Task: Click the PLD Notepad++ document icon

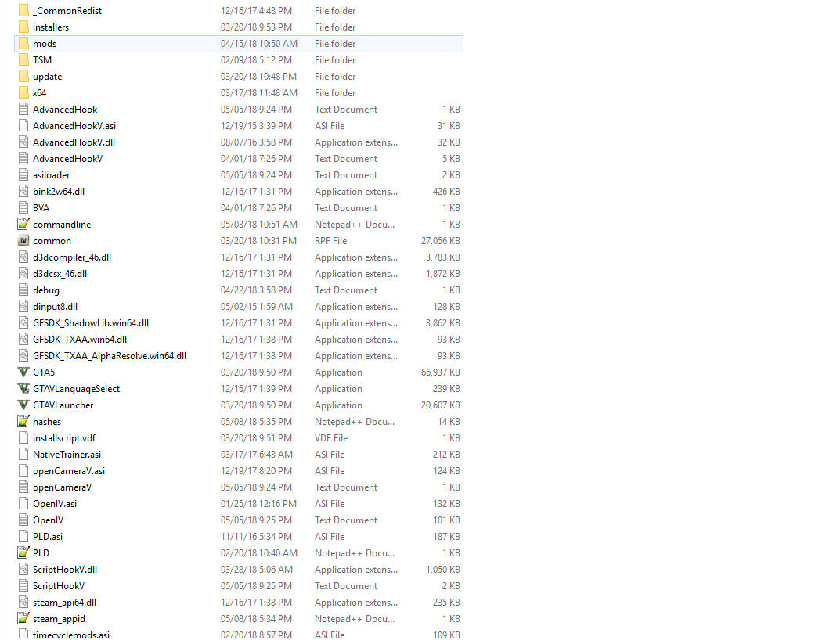Action: [x=23, y=553]
